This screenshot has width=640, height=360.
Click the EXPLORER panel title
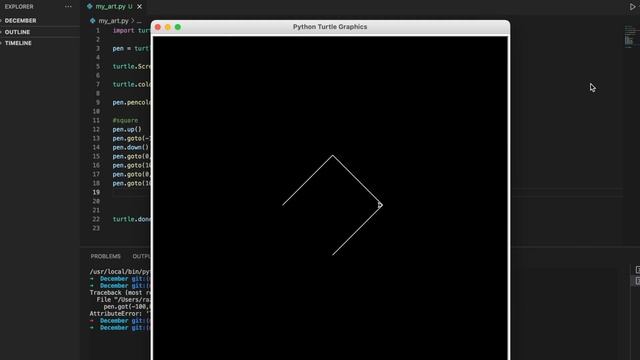pos(19,7)
